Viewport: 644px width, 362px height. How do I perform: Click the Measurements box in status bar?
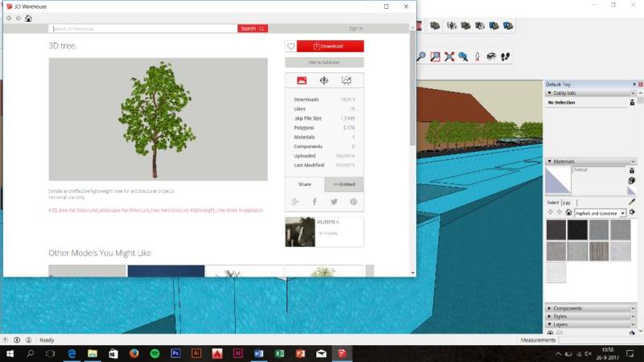pos(600,339)
